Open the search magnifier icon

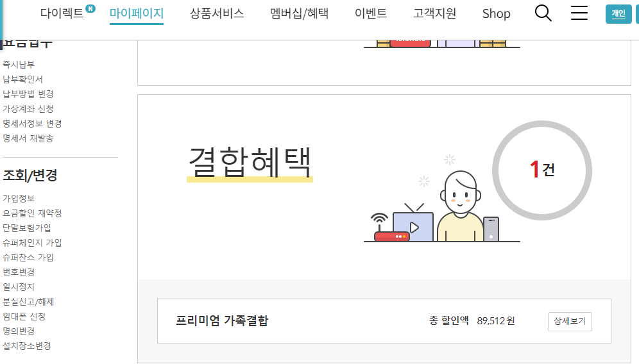click(543, 13)
